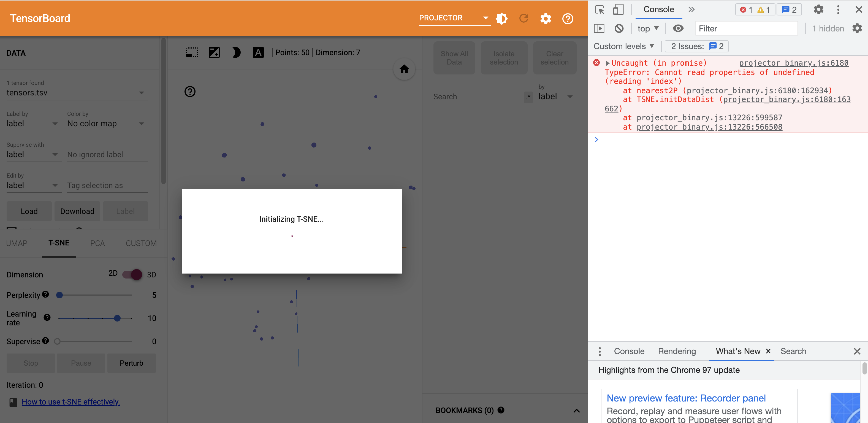Switch to the PCA tab

[x=97, y=243]
